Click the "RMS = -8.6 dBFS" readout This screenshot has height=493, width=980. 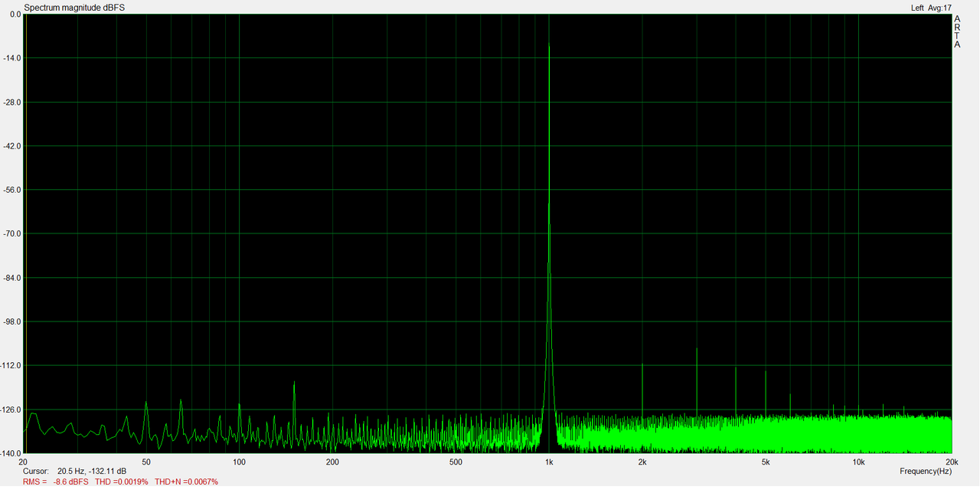[x=56, y=482]
